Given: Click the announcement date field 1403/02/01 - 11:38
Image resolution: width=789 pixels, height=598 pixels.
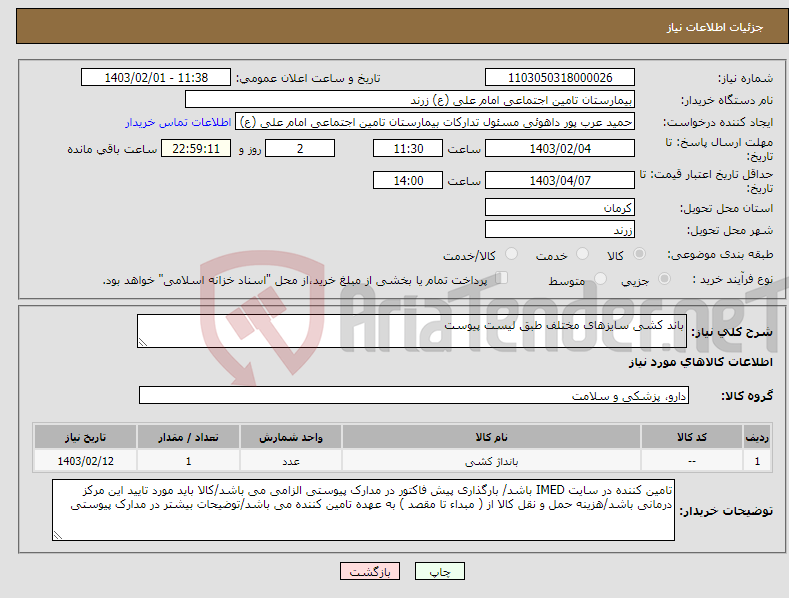Looking at the screenshot, I should coord(155,78).
